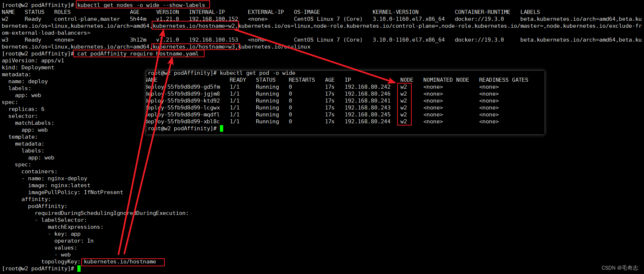Click the 'control-plane,master' roles value
The width and height of the screenshot is (644, 274).
click(87, 19)
